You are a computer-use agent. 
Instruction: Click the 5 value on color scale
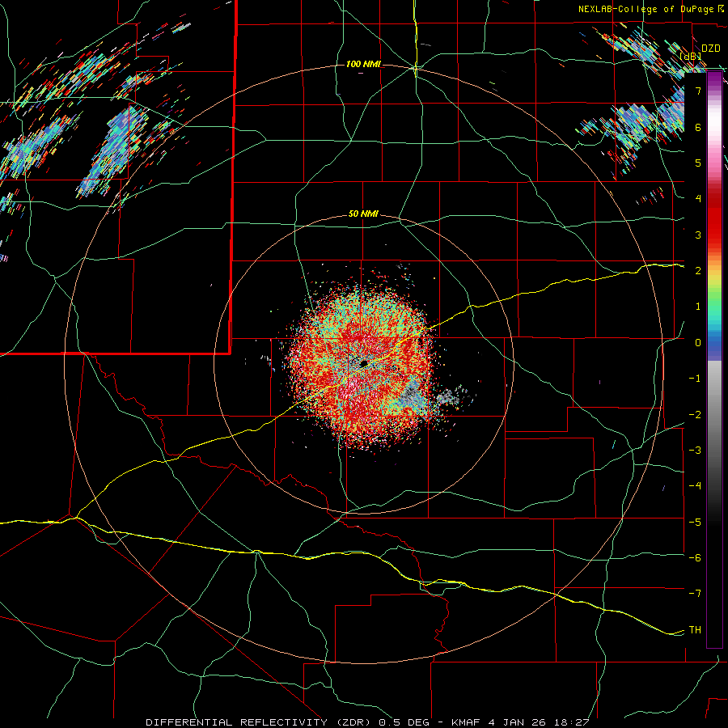[698, 163]
